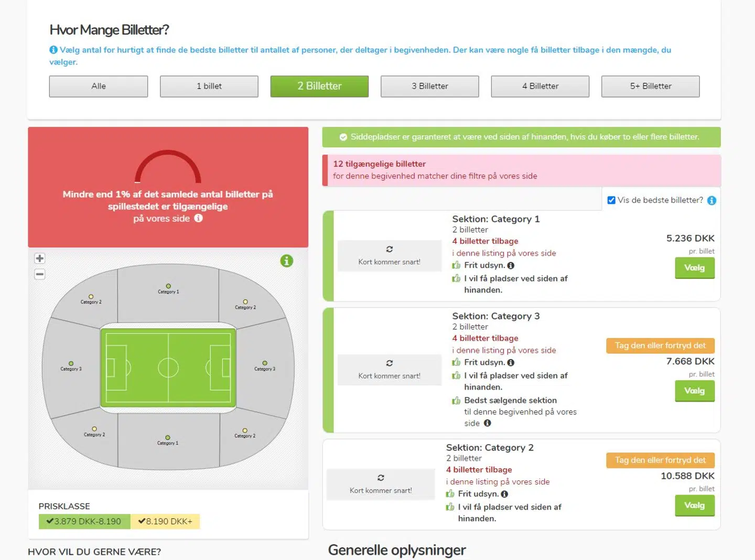Click the 'Frit udsyn' info icon in Category 2
Screen dimensions: 755x560
click(x=504, y=494)
